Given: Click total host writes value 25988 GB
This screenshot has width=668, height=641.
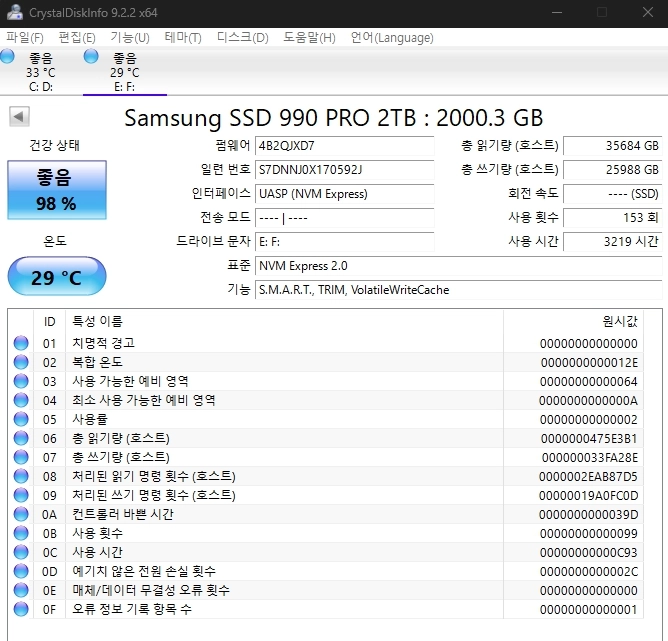Looking at the screenshot, I should click(x=613, y=170).
